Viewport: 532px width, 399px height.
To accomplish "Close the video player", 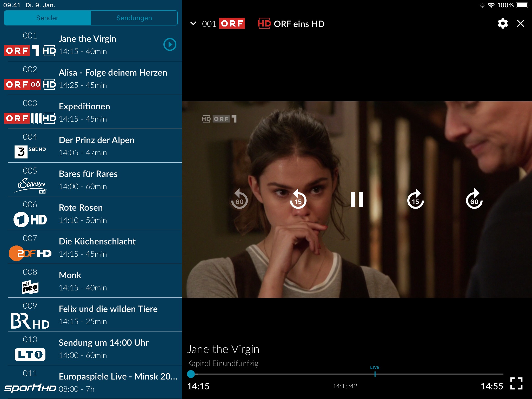I will point(521,24).
